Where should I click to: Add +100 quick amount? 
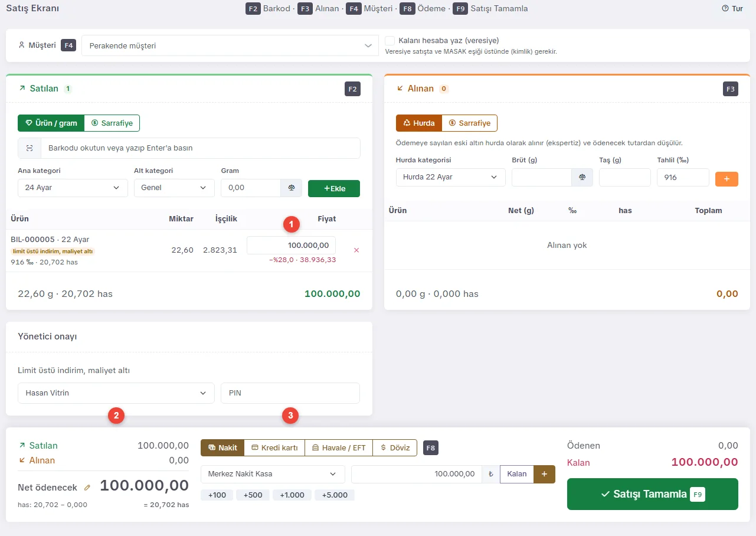pos(217,495)
